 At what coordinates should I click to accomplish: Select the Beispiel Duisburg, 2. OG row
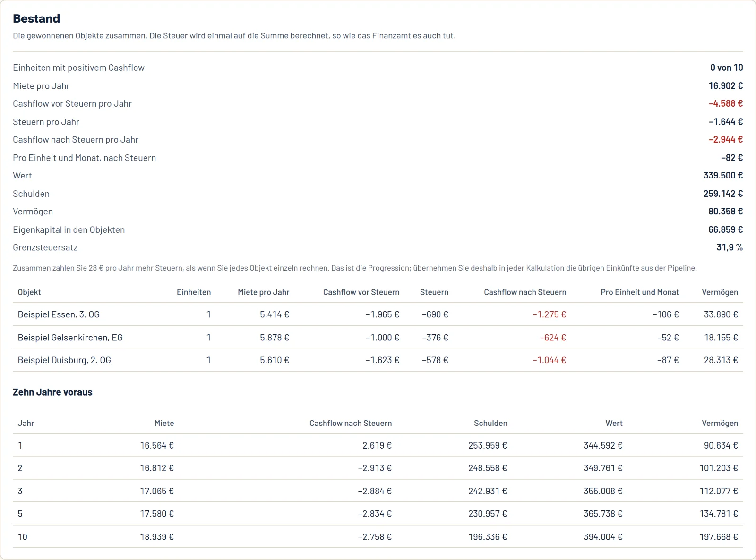click(x=378, y=360)
